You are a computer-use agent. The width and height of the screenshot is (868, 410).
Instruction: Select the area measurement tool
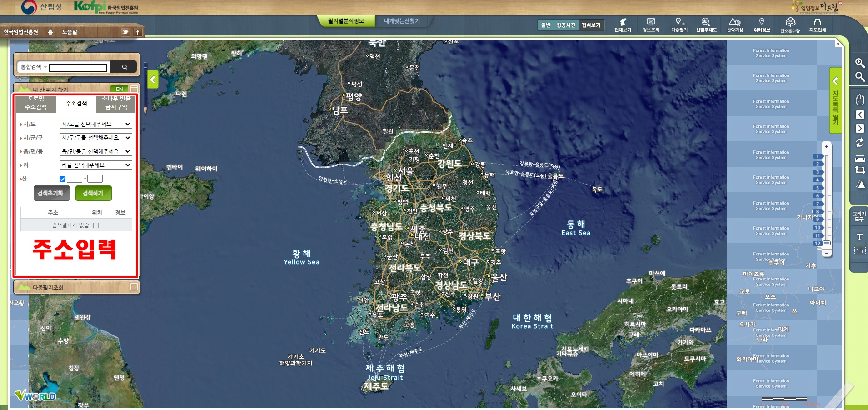[x=860, y=170]
